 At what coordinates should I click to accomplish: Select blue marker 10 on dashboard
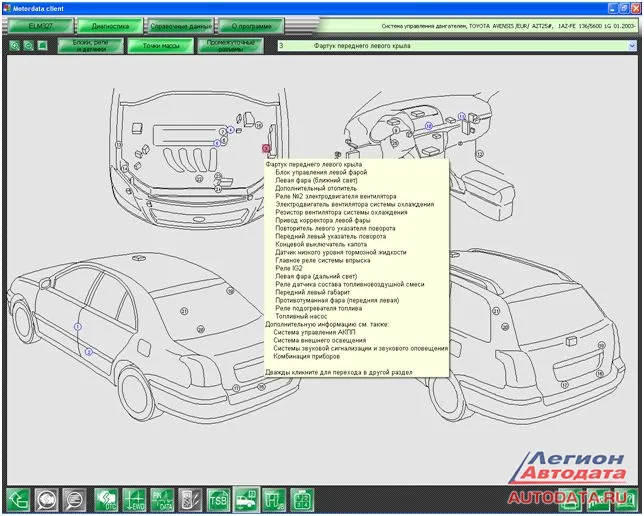(x=429, y=126)
